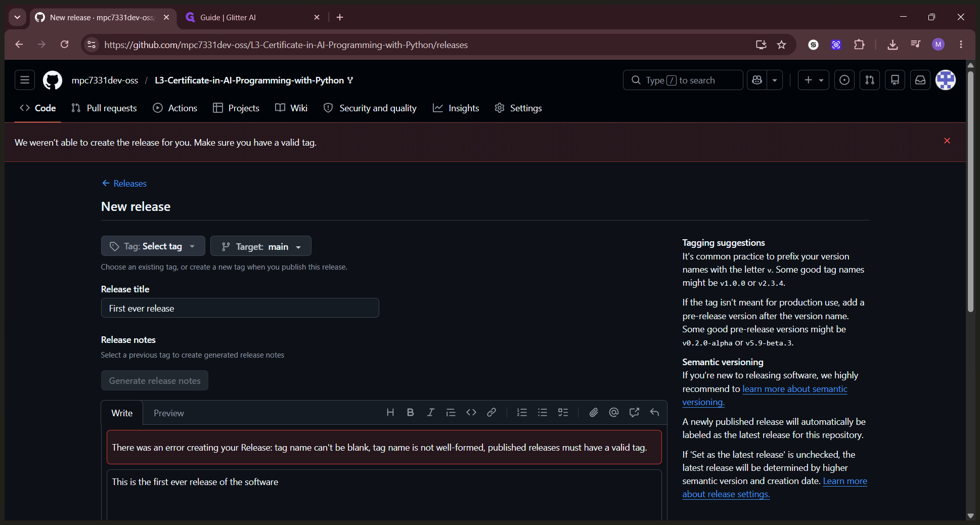Open Pull requests icon in header

[x=869, y=80]
